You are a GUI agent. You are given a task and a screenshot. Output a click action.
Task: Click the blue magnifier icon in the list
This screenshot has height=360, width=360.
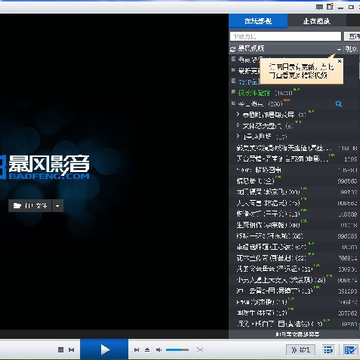(x=339, y=104)
